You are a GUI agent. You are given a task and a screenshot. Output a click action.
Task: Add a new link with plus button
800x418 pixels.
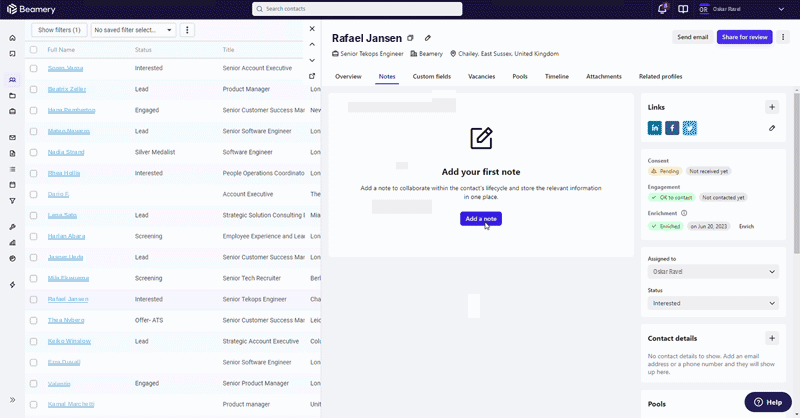pyautogui.click(x=772, y=107)
